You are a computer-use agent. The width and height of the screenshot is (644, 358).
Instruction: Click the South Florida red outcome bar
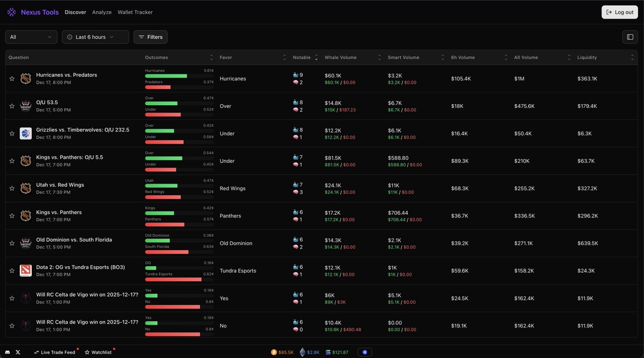pos(166,252)
